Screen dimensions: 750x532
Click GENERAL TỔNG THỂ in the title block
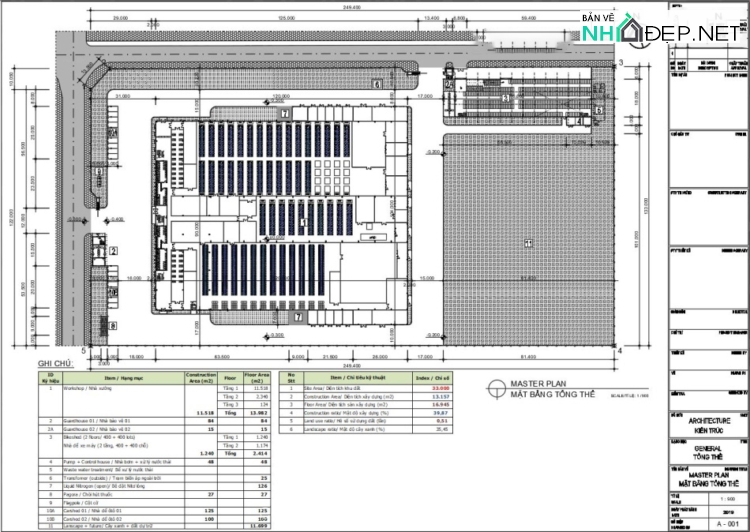708,452
